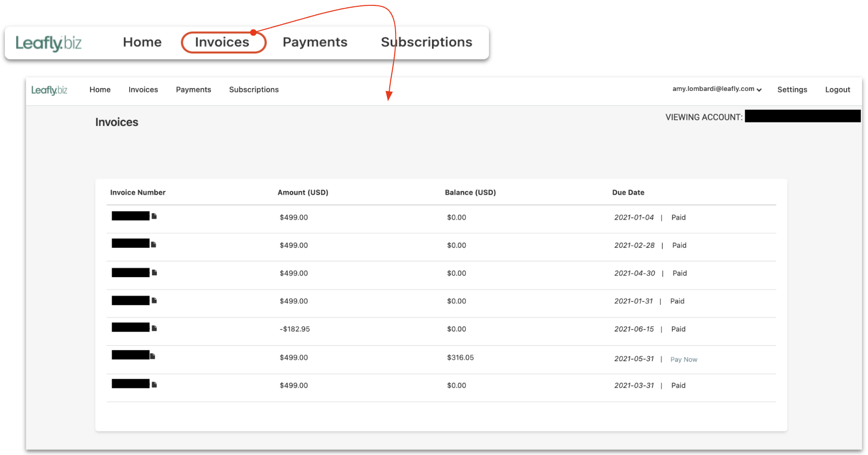Click Logout in the top right
Screen dimensions: 868x455
coord(837,89)
